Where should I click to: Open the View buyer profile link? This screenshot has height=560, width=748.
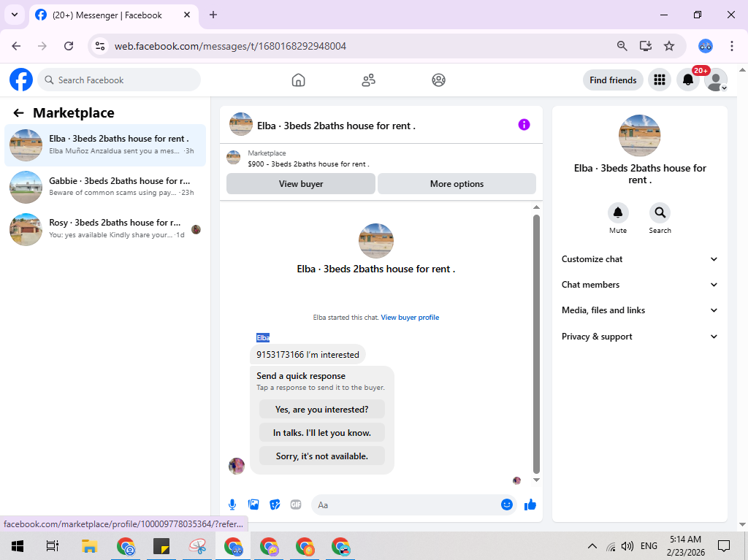tap(410, 317)
